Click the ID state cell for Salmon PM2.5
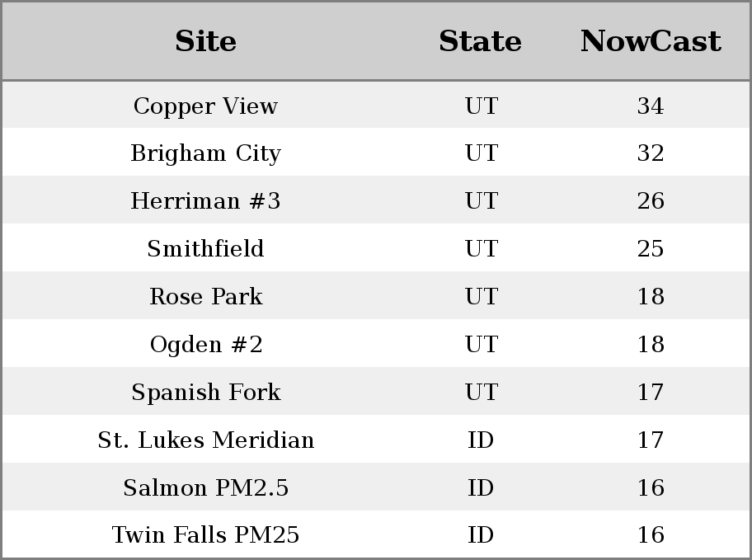Viewport: 752px width, 560px height. [481, 488]
